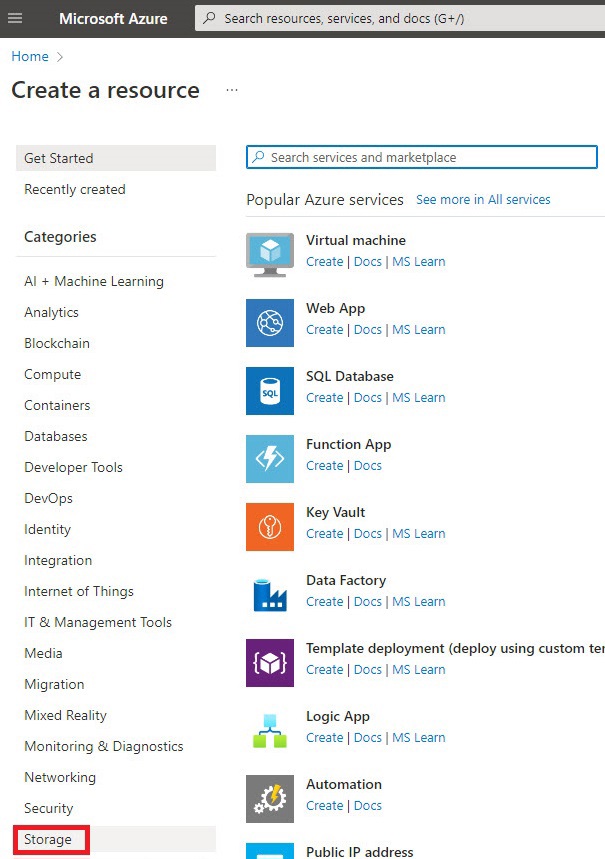Click Create under Key Vault
Screen dimensions: 605x859
coord(324,534)
